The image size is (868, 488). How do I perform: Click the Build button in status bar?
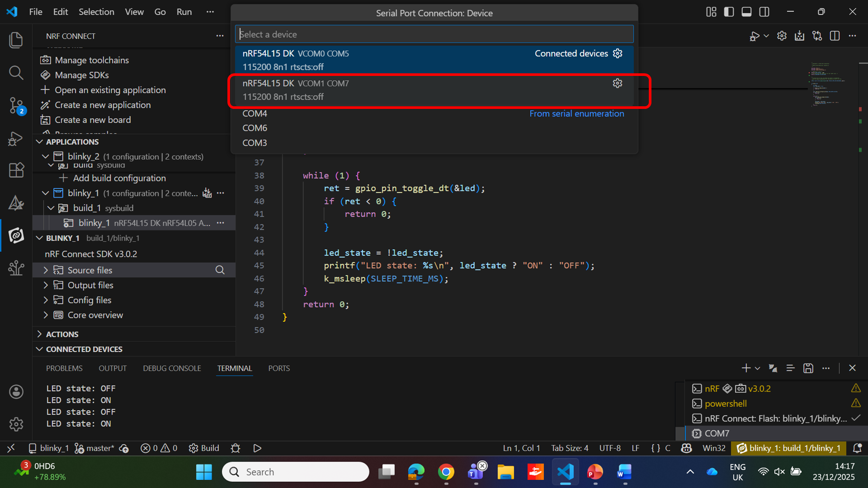(x=204, y=448)
